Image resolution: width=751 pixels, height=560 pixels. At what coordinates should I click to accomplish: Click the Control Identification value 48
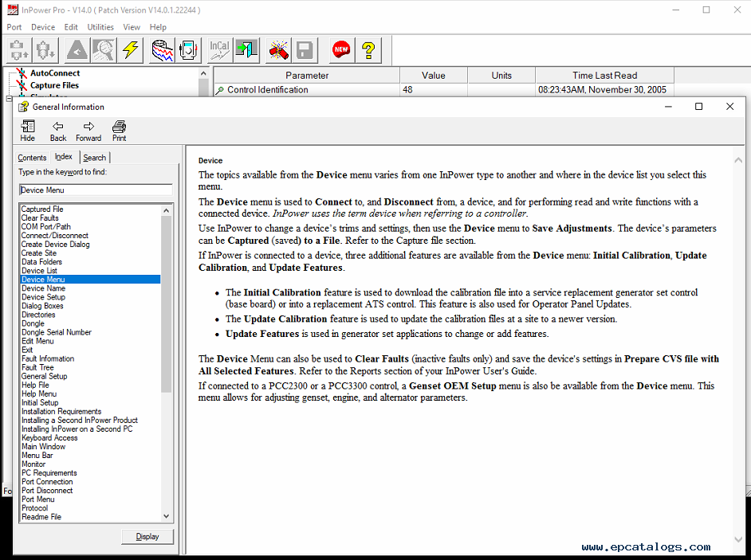click(x=407, y=90)
